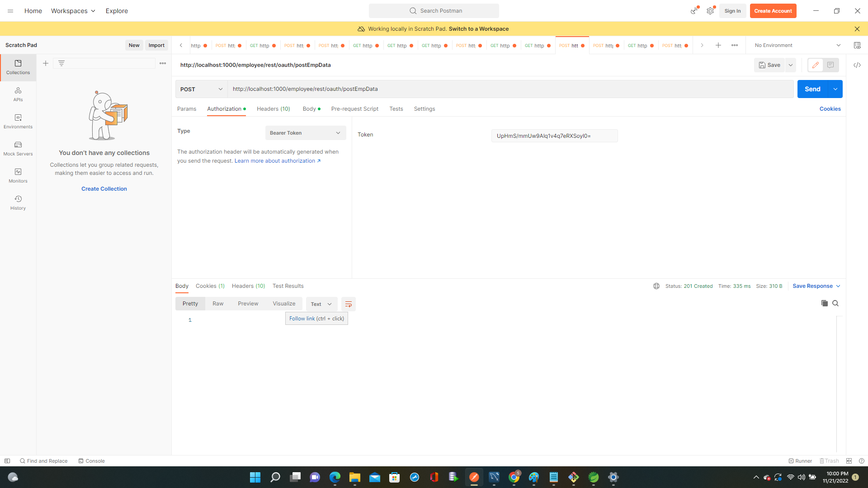Open the code snippet generator
The height and width of the screenshot is (488, 868).
tap(857, 65)
